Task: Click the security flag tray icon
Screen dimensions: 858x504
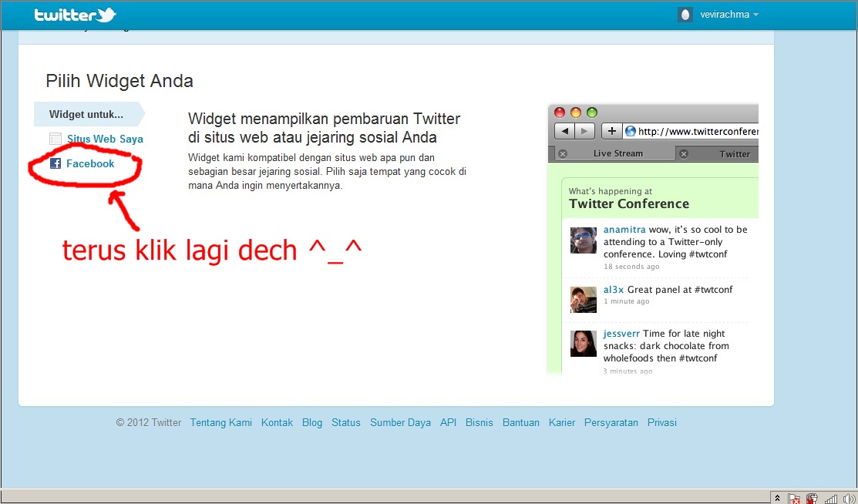Action: [x=795, y=499]
